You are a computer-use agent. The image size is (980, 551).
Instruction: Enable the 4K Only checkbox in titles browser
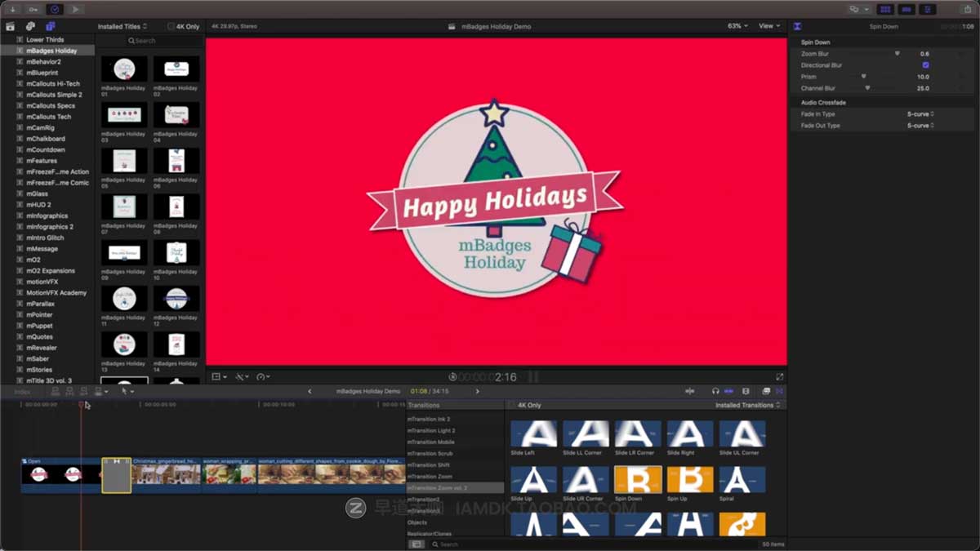coord(171,26)
